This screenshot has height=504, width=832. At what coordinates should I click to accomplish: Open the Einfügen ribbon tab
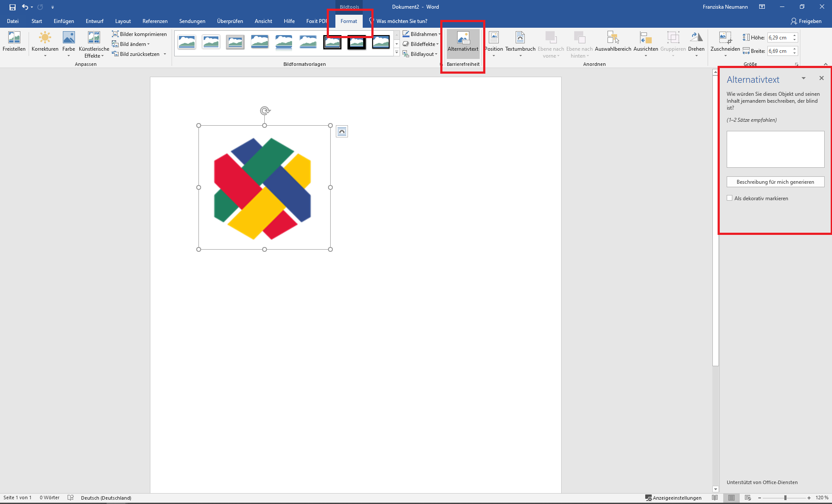[64, 21]
